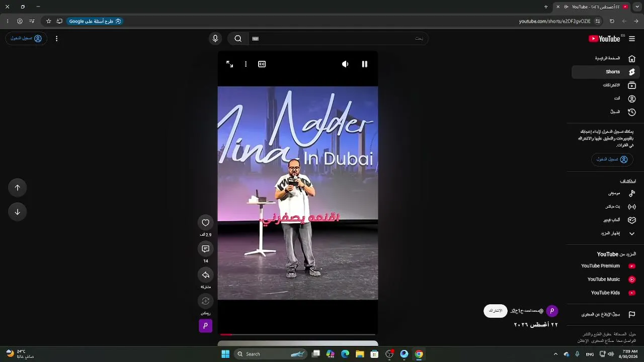View site information icon in address bar
This screenshot has width=644, height=362.
click(598, 21)
